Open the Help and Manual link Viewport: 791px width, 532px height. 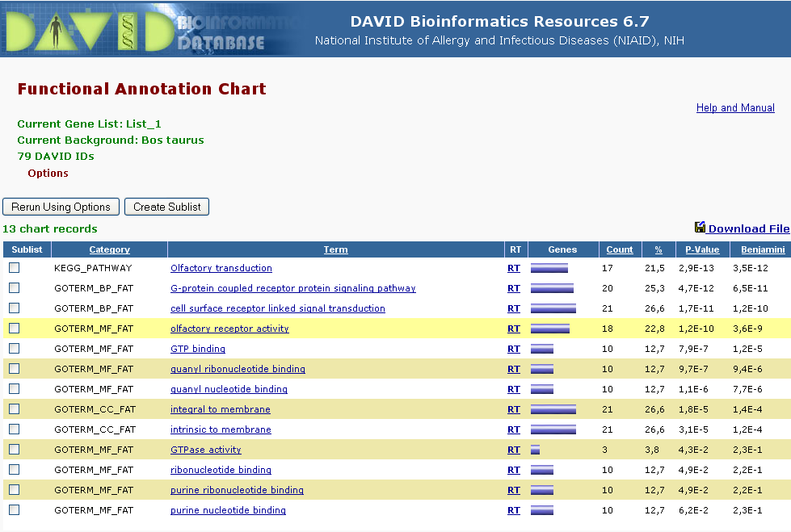(x=735, y=107)
